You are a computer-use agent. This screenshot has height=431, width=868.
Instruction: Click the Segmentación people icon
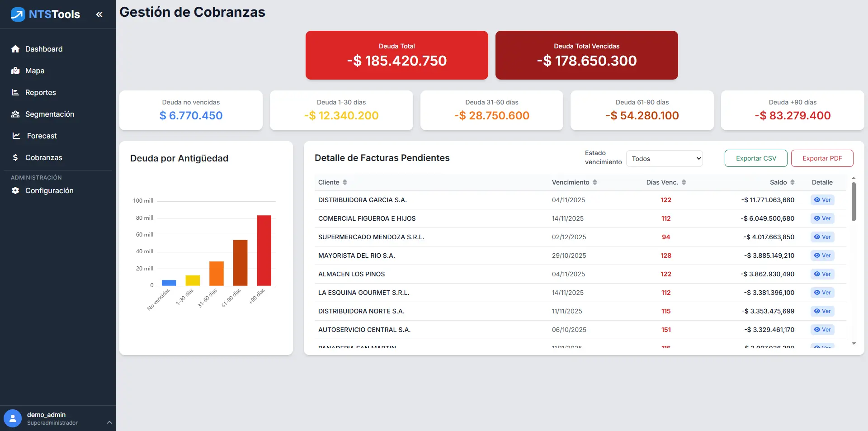[x=15, y=114]
